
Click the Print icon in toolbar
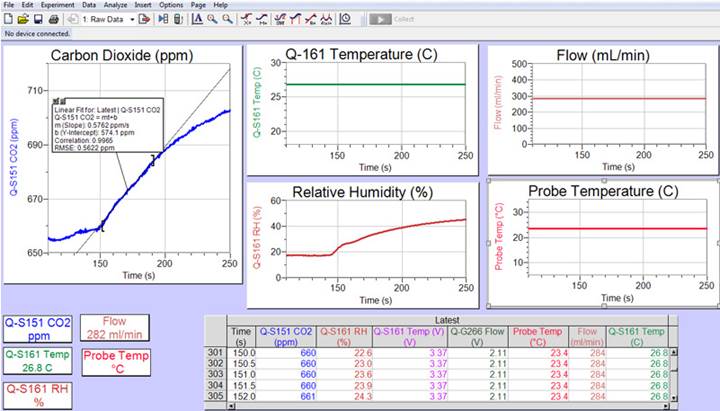coord(51,19)
